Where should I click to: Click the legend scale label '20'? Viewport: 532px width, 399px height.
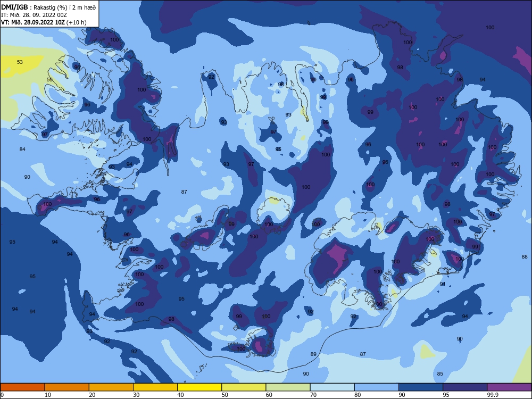pos(92,395)
